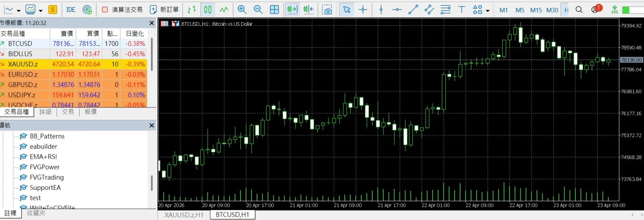Open the chart type dropdown arrow
644x220 pixels.
point(19,11)
